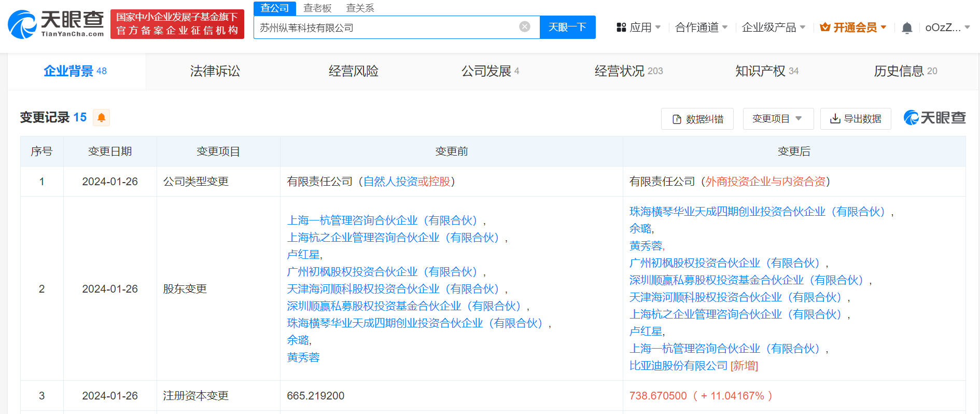Open 黄秀蓉 link in 变更前 column
980x414 pixels.
(x=303, y=357)
